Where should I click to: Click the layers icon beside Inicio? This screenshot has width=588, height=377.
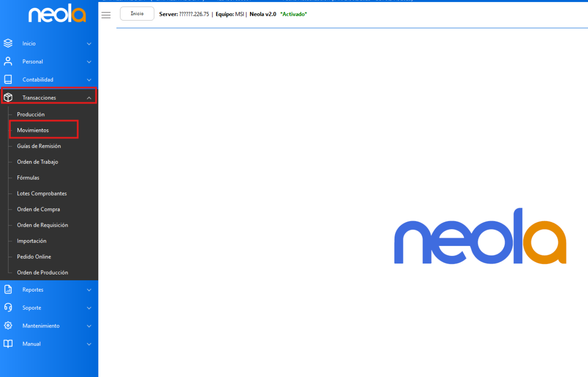point(8,43)
